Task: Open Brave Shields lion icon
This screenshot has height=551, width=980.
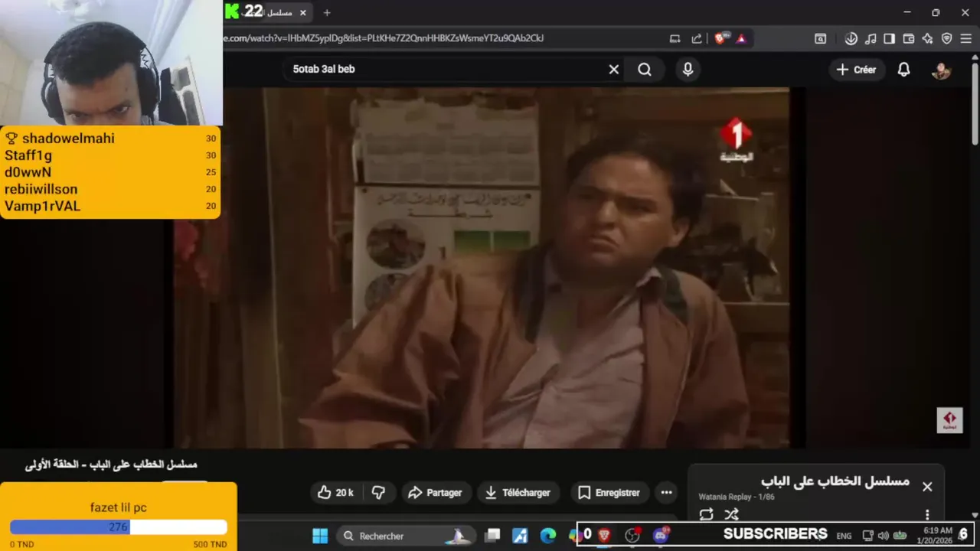Action: click(720, 38)
